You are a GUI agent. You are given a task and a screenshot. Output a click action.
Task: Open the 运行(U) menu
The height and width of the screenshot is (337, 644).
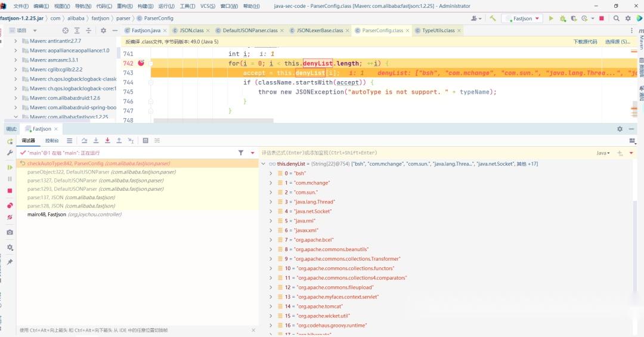point(166,6)
